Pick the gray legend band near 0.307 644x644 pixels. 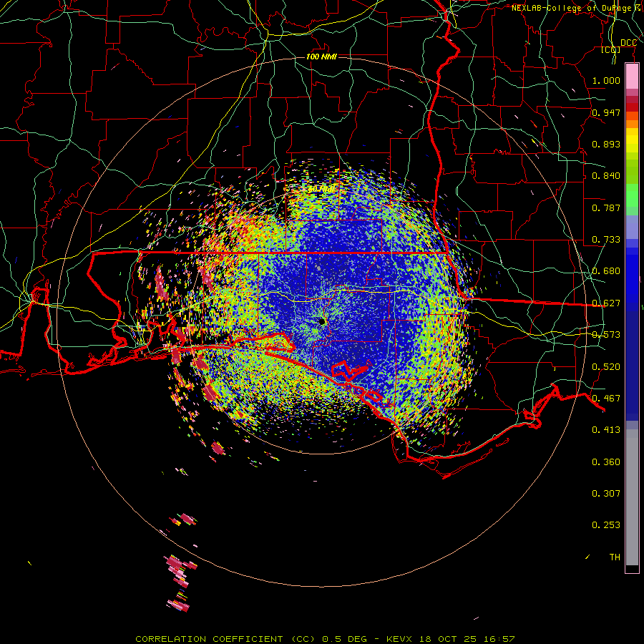(632, 497)
